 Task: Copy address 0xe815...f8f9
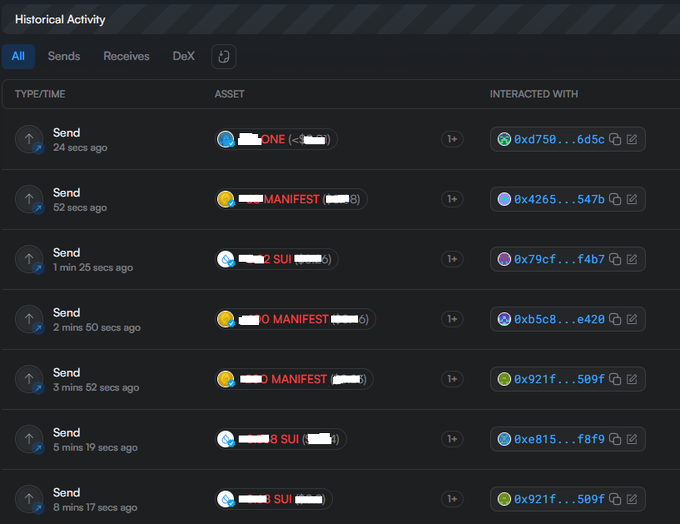tap(615, 439)
